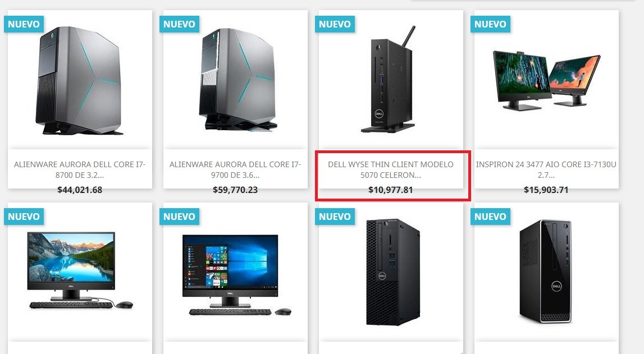Open the Inspiron 24 3477 AIO product image

pyautogui.click(x=546, y=80)
